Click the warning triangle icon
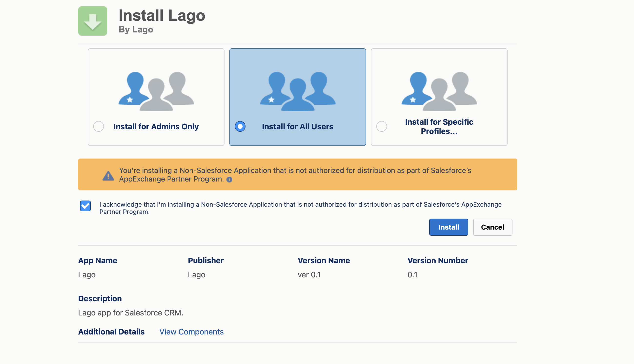 108,175
